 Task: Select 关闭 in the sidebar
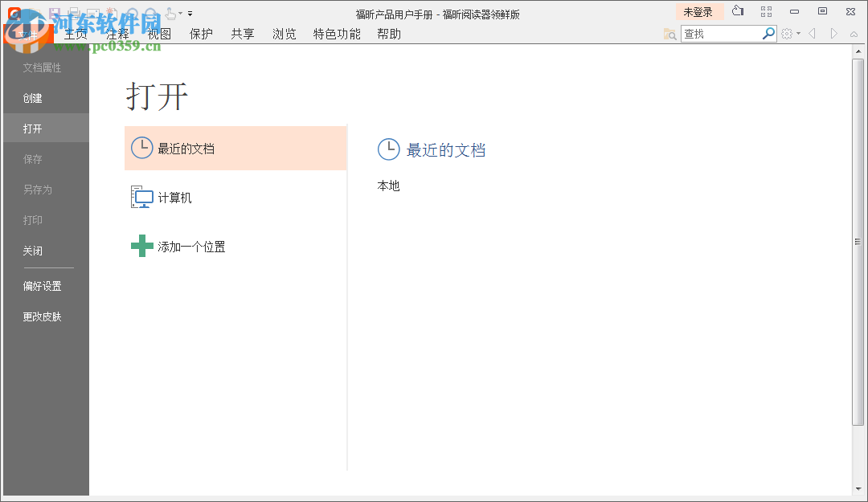coord(46,250)
